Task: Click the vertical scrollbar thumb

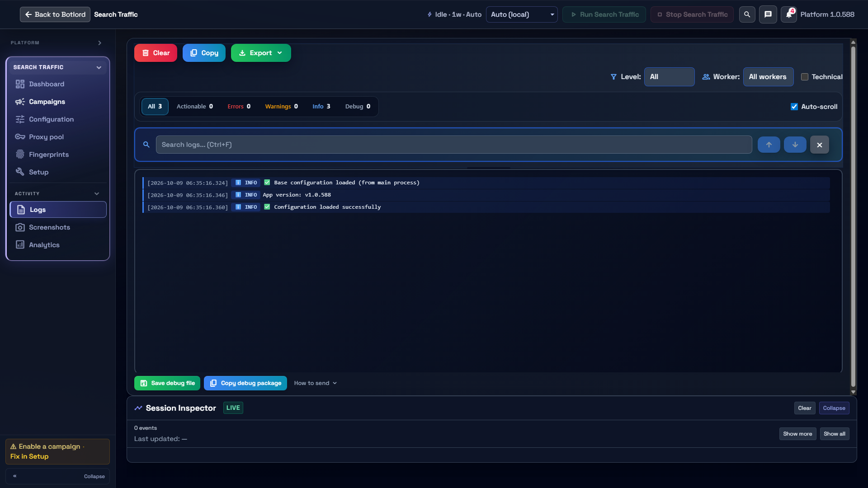Action: (853, 217)
